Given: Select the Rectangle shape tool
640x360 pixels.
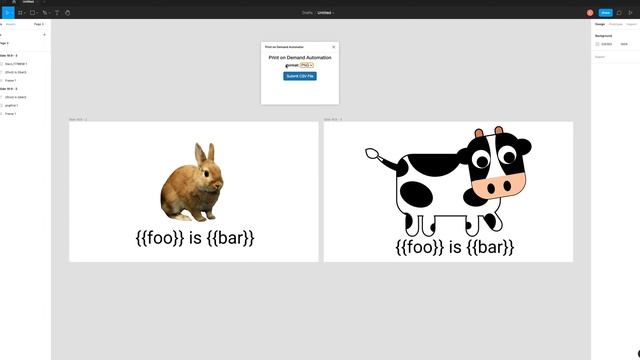Looking at the screenshot, I should tap(32, 13).
